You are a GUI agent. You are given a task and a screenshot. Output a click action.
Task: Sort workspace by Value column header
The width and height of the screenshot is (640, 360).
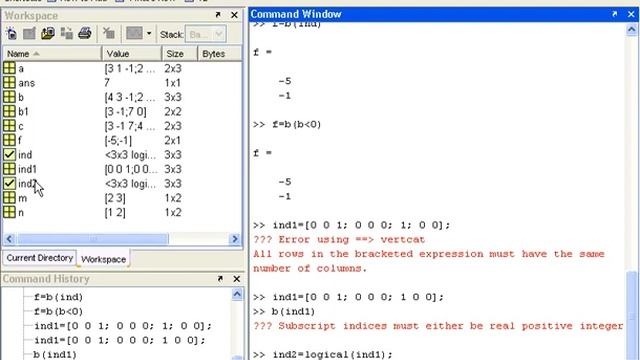(x=131, y=54)
